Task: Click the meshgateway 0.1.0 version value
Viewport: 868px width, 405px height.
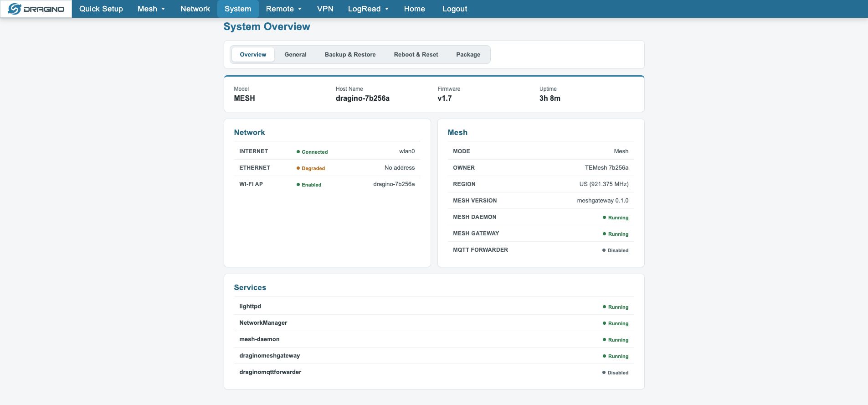Action: (603, 201)
